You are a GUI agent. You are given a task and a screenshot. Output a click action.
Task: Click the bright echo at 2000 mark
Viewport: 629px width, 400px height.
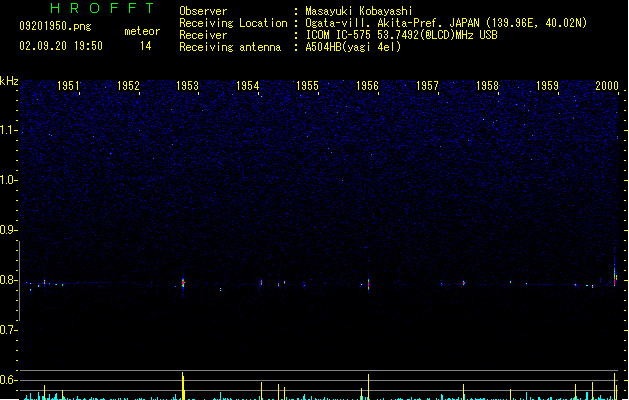(x=615, y=273)
